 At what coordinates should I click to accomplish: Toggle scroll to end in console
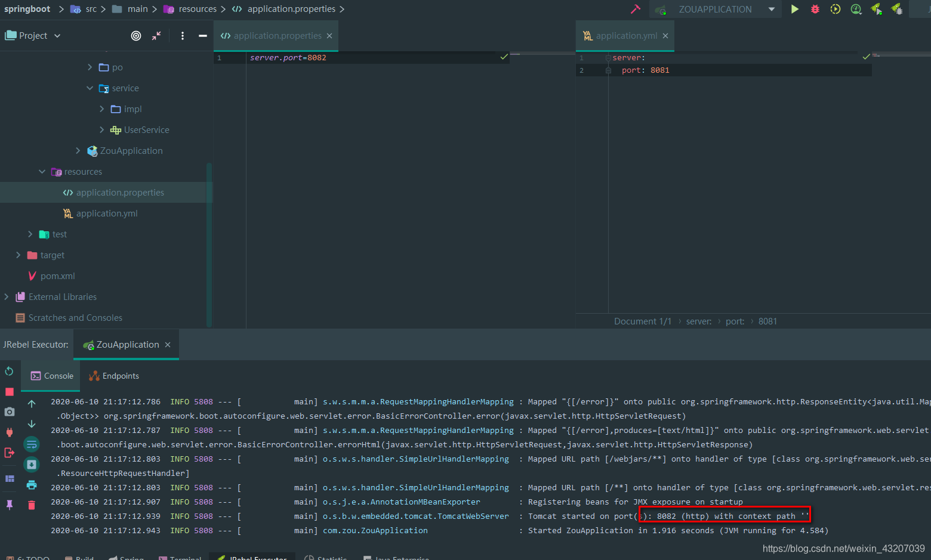click(x=32, y=465)
